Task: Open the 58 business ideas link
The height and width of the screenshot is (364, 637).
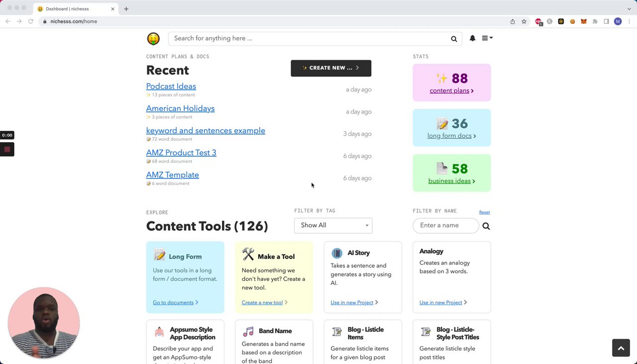Action: [452, 181]
